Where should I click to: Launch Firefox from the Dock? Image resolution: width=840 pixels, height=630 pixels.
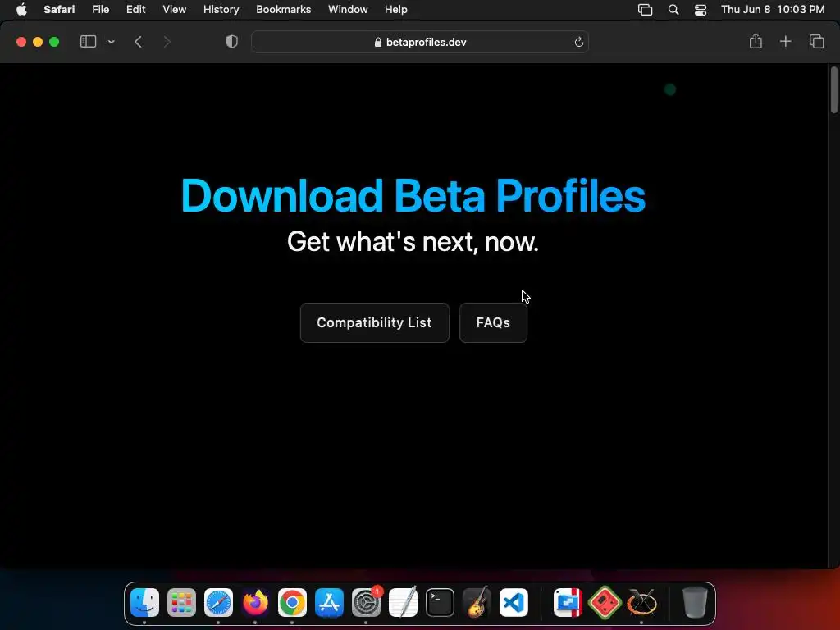255,603
